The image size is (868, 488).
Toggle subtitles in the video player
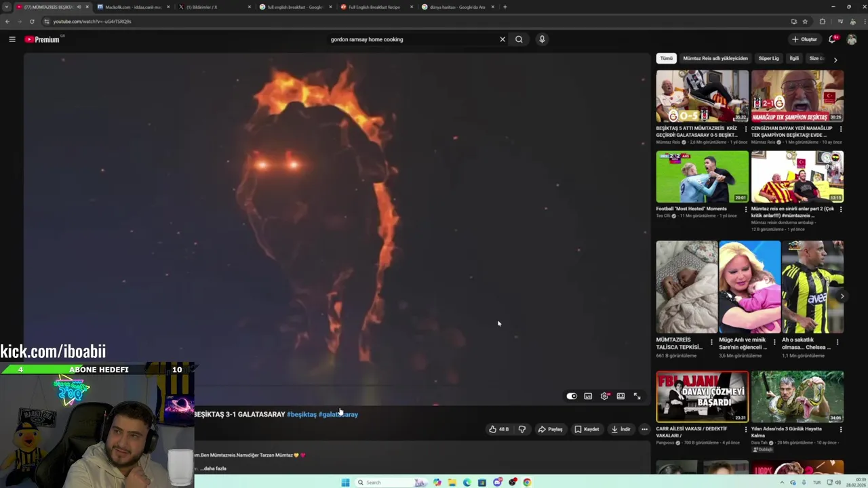588,396
